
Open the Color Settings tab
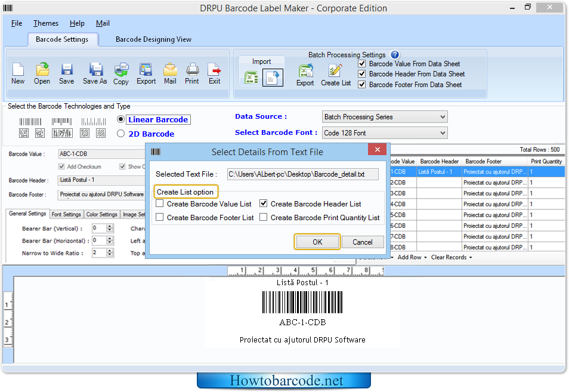[101, 215]
